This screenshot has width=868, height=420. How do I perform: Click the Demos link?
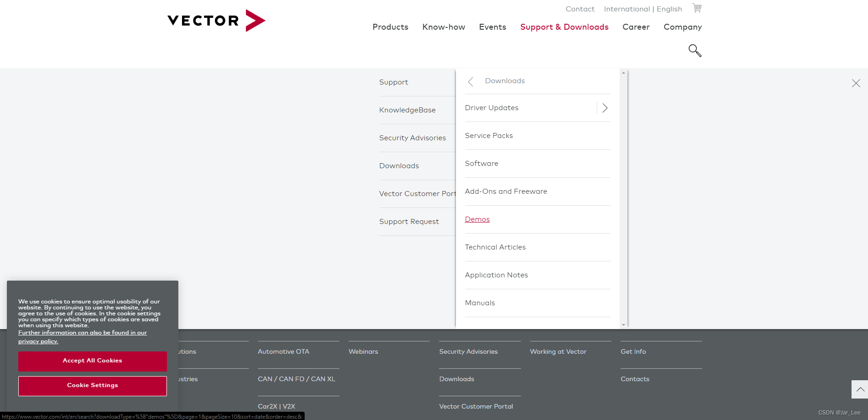tap(477, 219)
